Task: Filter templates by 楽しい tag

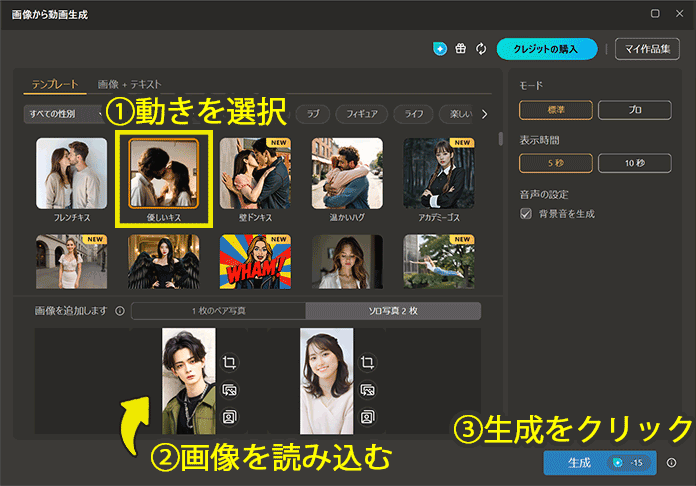Action: tap(458, 114)
